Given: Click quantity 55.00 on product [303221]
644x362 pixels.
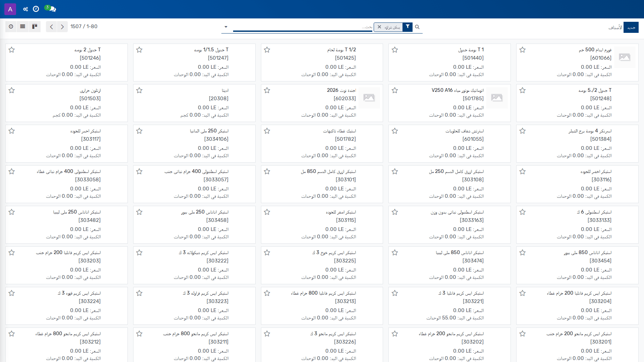Looking at the screenshot, I should point(449,318).
